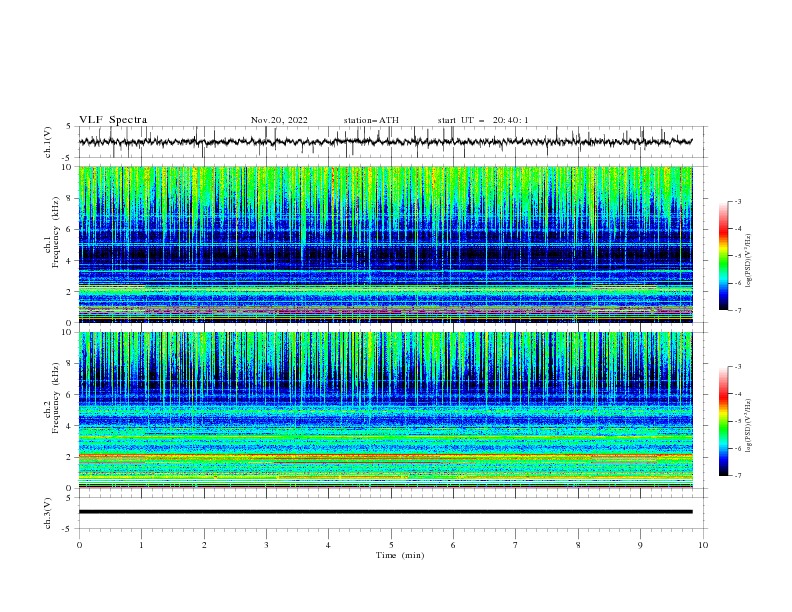Click the ch.2 'Frequency (kHz)' axis label
Screen dimensions: 792x612
point(56,398)
